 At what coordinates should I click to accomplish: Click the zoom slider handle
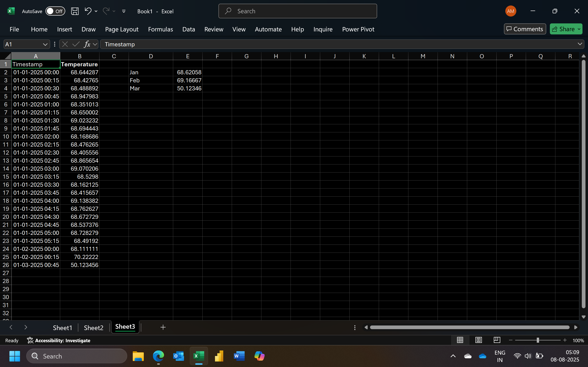click(x=538, y=340)
